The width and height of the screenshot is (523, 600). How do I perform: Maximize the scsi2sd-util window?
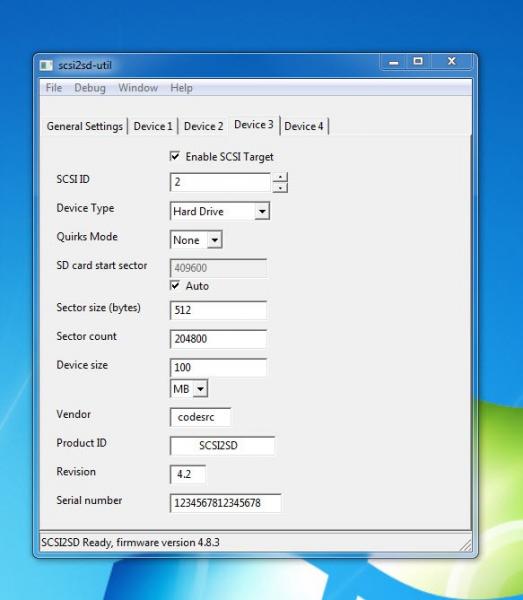pos(418,61)
